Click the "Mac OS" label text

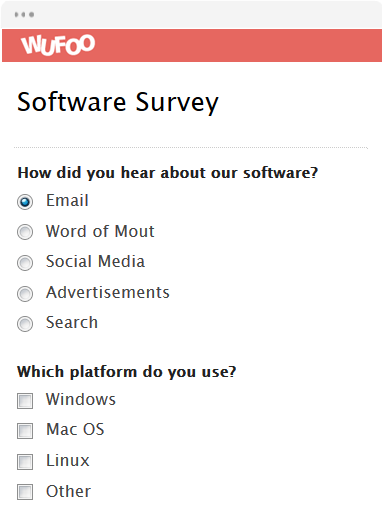pyautogui.click(x=75, y=430)
